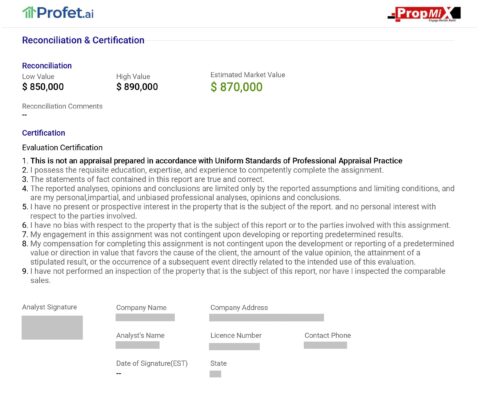Screen dimensions: 480x397
Task: Select the Certification section heading
Action: (x=43, y=133)
